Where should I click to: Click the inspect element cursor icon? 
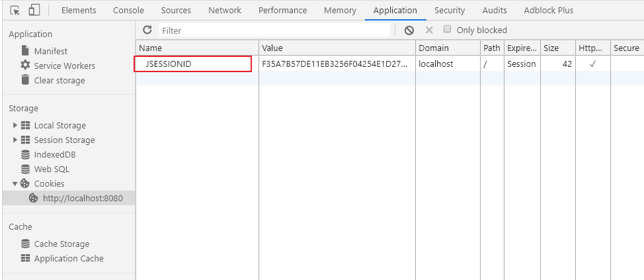pos(15,10)
